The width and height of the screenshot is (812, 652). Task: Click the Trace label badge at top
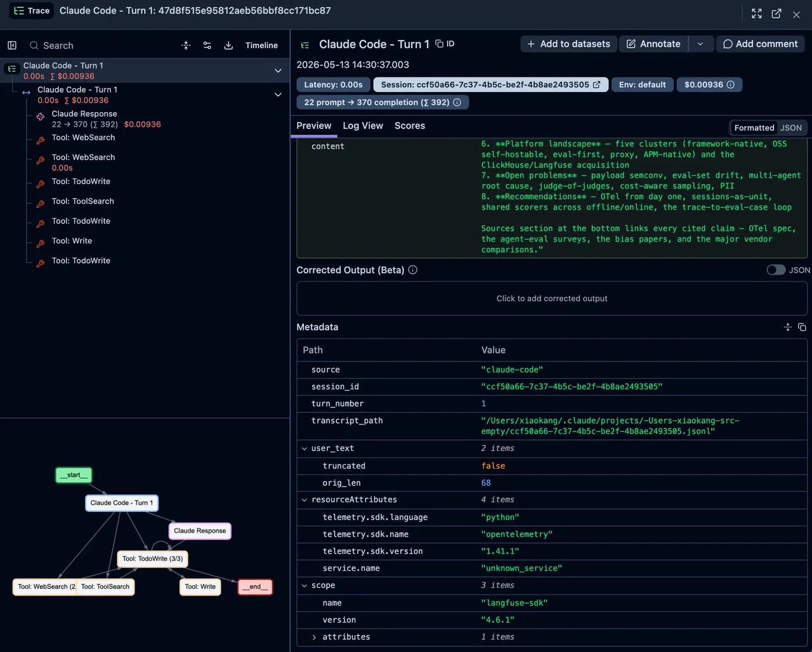tap(32, 11)
